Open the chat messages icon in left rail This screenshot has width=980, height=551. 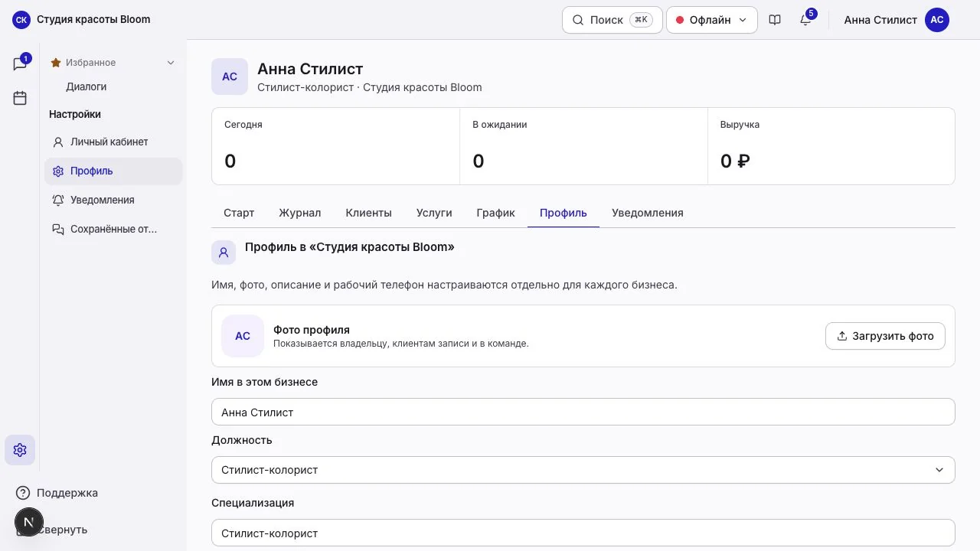(x=20, y=64)
